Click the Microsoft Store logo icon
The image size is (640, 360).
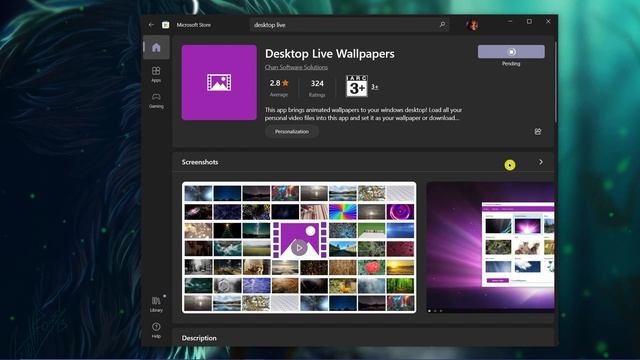(x=165, y=25)
